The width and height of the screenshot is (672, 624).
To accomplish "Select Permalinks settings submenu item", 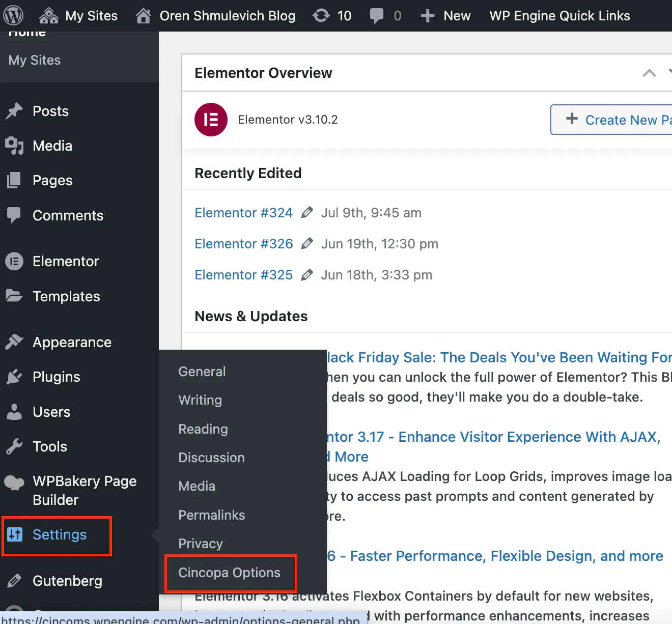I will coord(212,515).
